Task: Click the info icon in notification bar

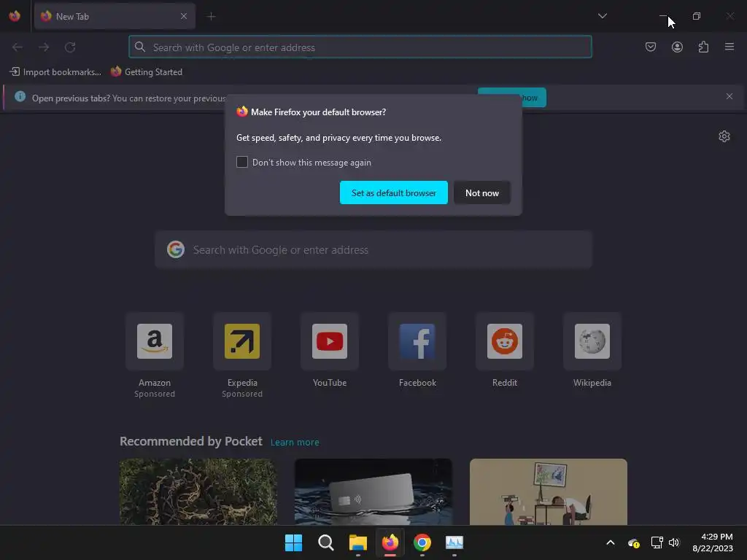Action: tap(20, 97)
